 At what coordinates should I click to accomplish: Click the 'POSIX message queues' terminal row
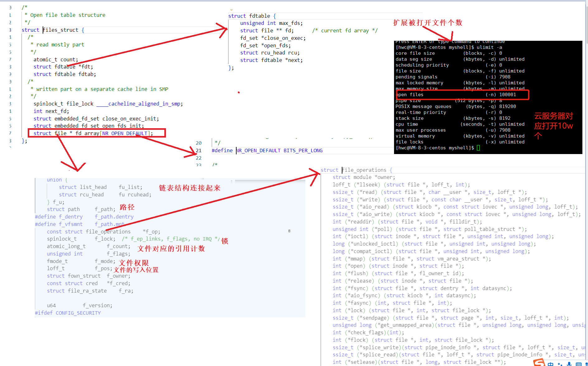click(456, 106)
